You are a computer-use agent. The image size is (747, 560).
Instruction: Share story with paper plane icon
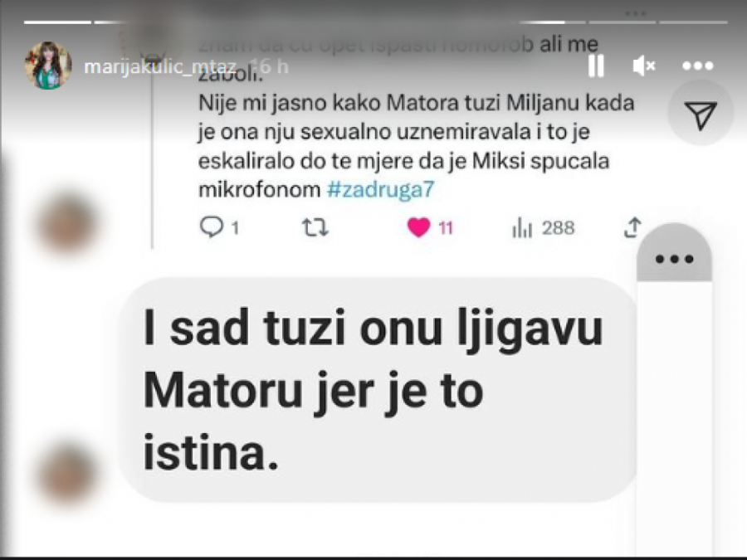[x=701, y=114]
